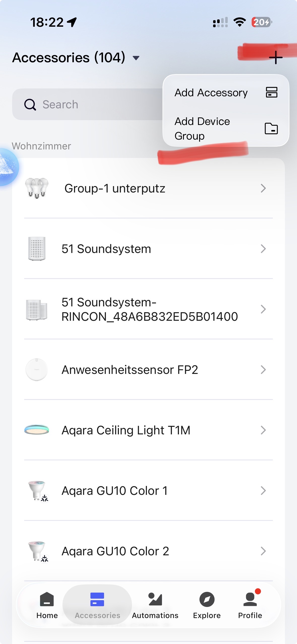Open the Anwesenheitssensor FP2 label
This screenshot has height=644, width=297.
tap(130, 370)
